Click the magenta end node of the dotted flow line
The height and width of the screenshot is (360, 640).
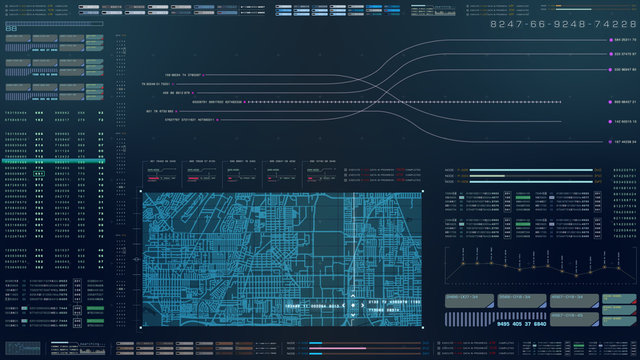610,102
